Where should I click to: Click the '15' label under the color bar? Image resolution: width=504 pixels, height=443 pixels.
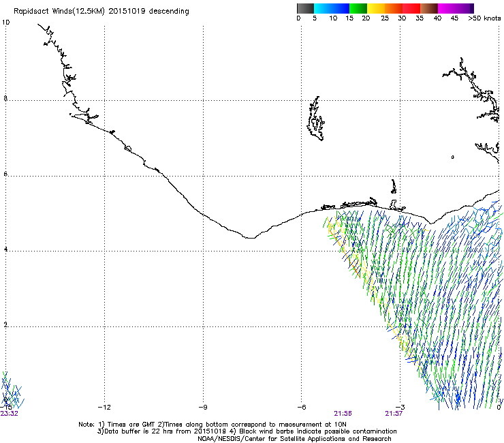point(349,18)
